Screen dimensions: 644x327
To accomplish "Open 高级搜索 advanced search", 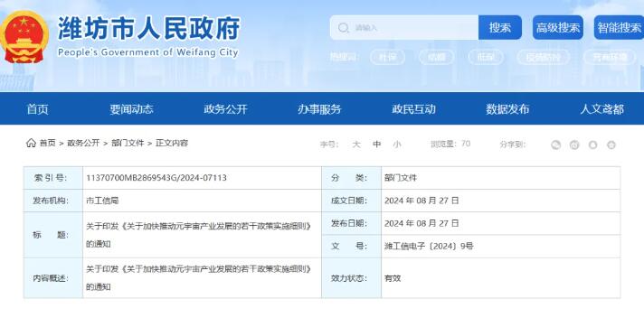I will tap(558, 27).
